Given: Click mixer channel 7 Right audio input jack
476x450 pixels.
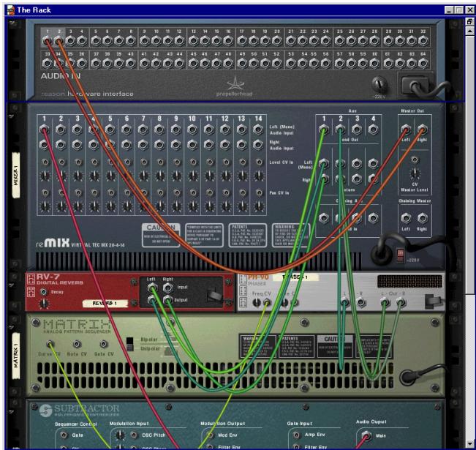Looking at the screenshot, I should [x=143, y=145].
